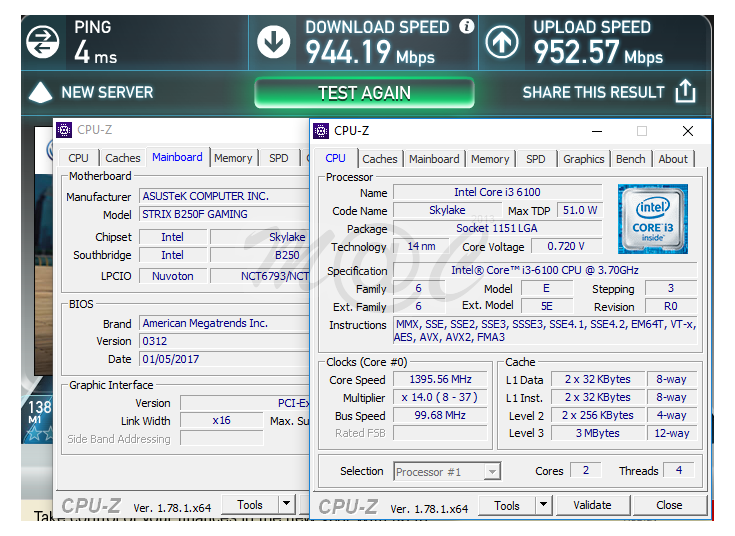
Task: Close the front CPU-Z window with X
Action: pyautogui.click(x=688, y=131)
